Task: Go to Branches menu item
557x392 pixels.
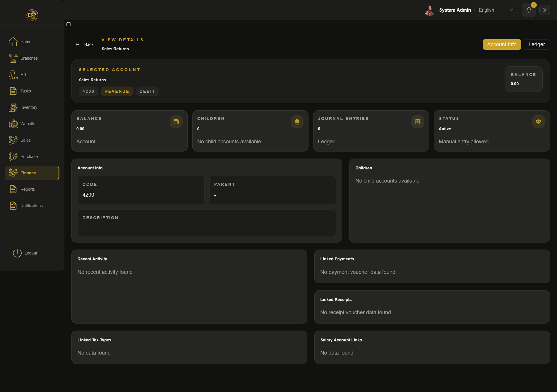Action: (x=32, y=58)
